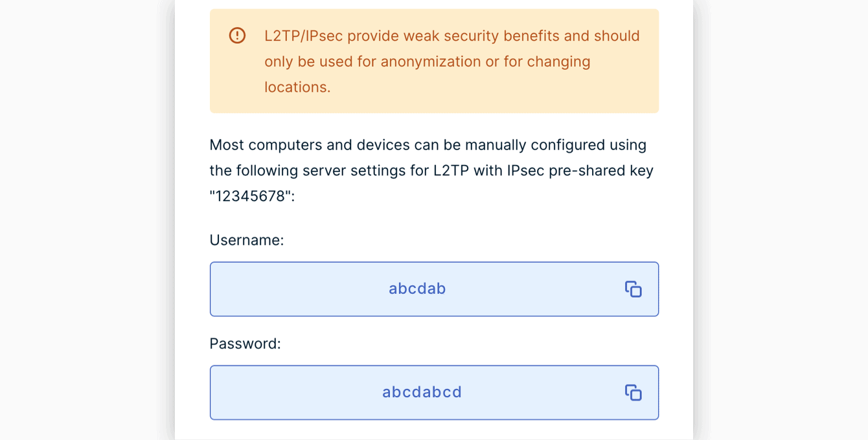
Task: Select the Password field box
Action: point(434,393)
